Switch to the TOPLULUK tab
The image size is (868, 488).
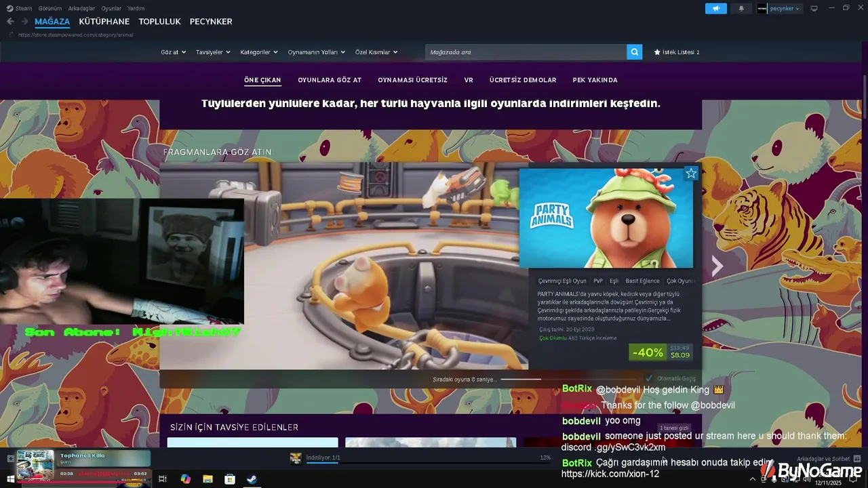pos(159,22)
